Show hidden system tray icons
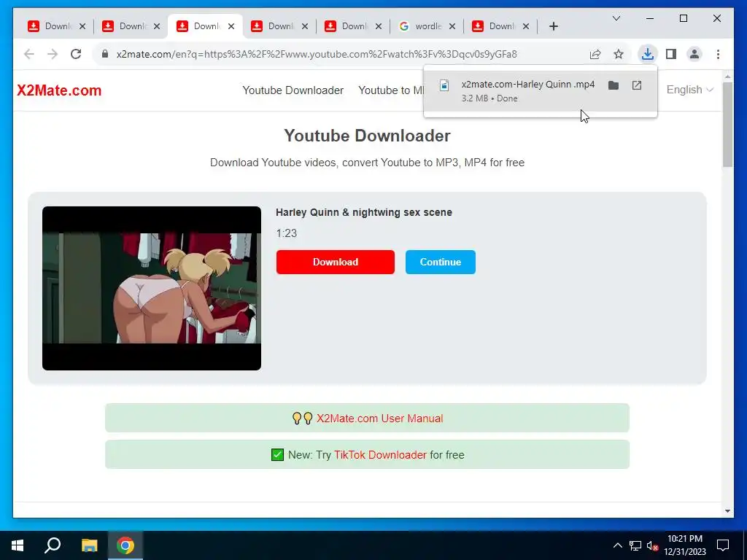Viewport: 747px width, 560px height. tap(617, 545)
